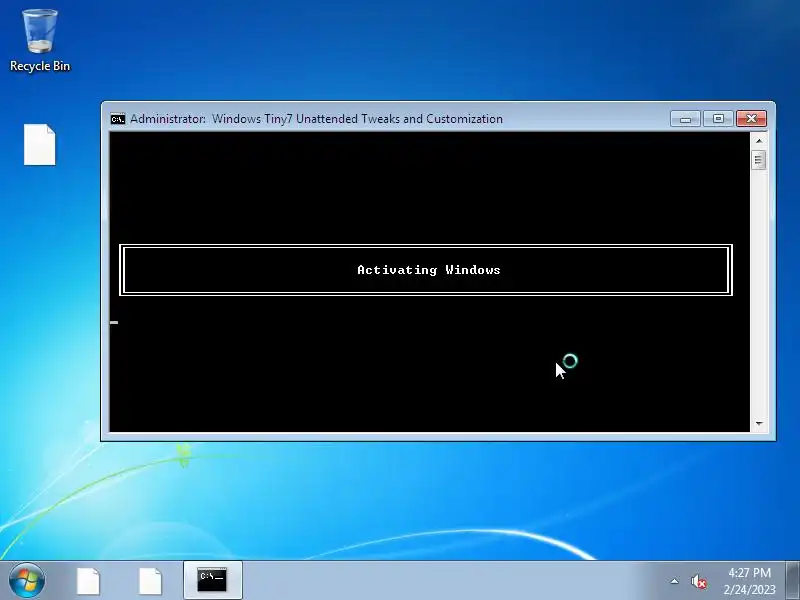The height and width of the screenshot is (600, 800).
Task: Open the command prompt title bar system icon
Action: pyautogui.click(x=117, y=119)
